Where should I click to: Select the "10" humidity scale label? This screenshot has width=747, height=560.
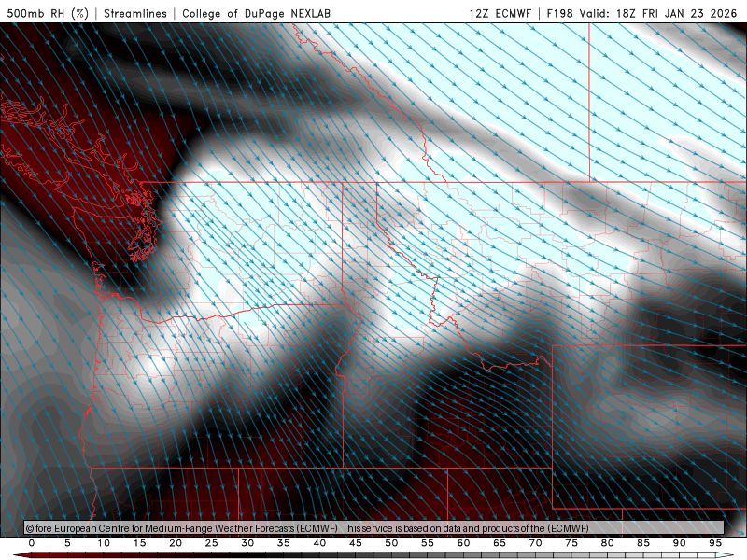pyautogui.click(x=104, y=543)
